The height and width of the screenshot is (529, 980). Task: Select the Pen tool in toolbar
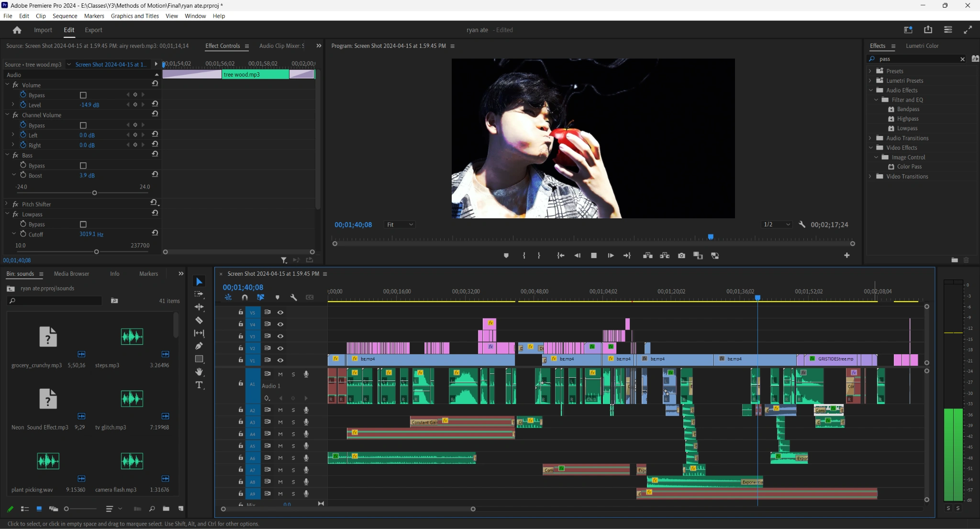(199, 346)
